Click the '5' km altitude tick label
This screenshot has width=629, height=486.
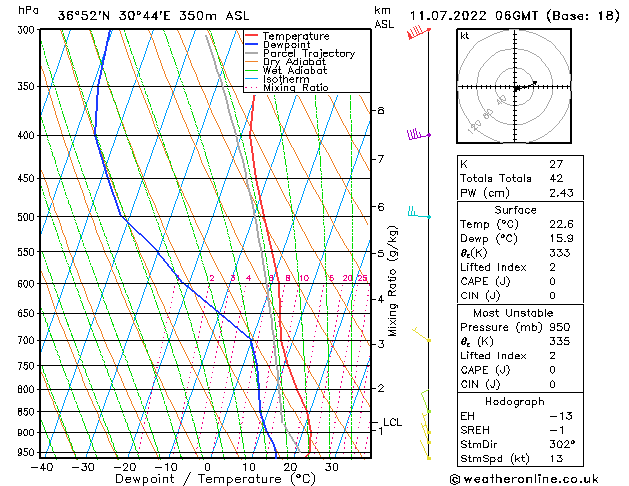(381, 253)
